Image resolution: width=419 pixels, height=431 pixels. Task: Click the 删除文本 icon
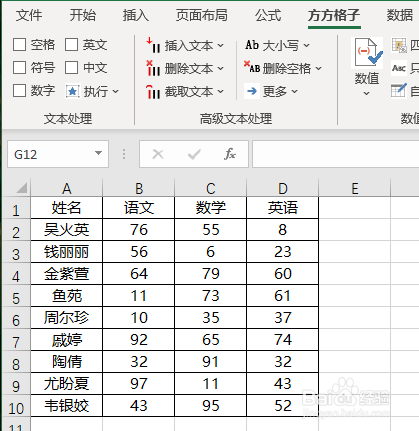pyautogui.click(x=153, y=68)
